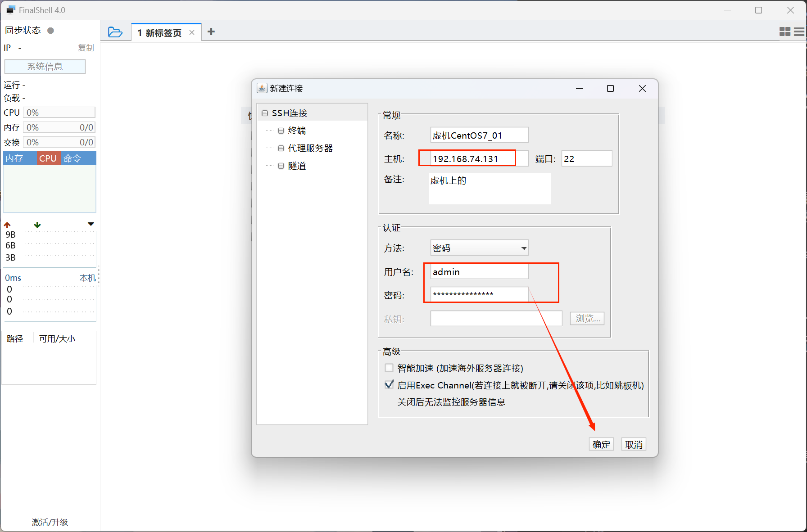This screenshot has height=532, width=807.
Task: Disable the 启用Exec Channel checkbox
Action: click(x=389, y=385)
